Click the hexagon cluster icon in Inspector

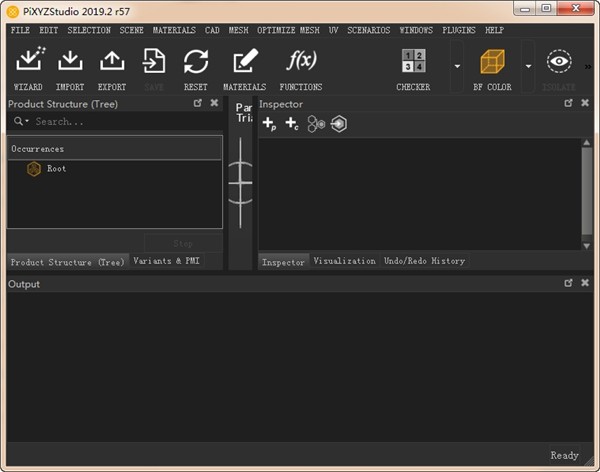(316, 124)
